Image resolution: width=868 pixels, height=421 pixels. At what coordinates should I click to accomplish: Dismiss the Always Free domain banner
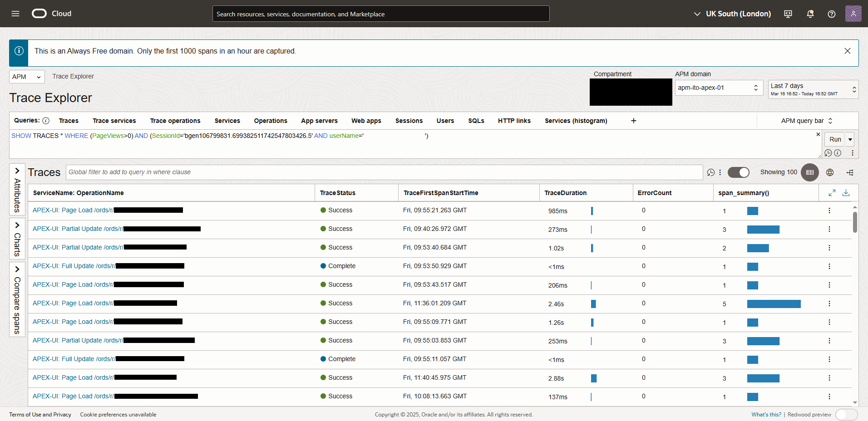[847, 51]
